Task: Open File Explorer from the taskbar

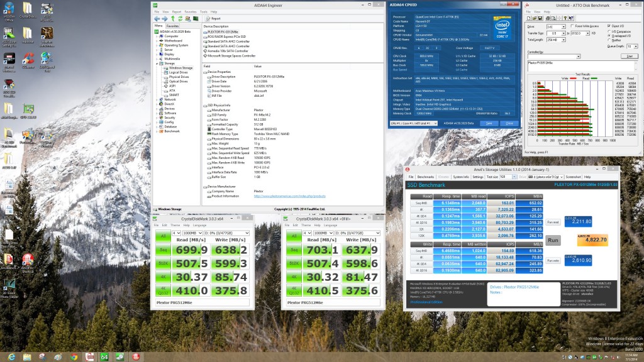Action: click(x=27, y=357)
